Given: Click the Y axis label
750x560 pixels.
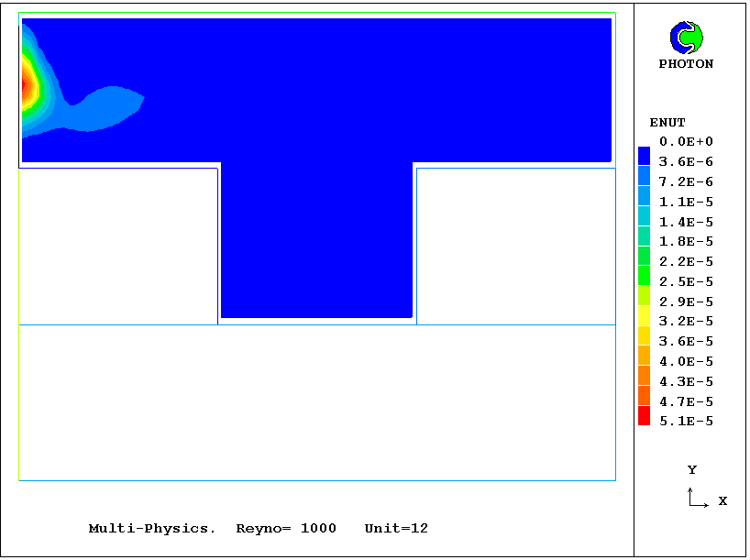Looking at the screenshot, I should pos(692,470).
